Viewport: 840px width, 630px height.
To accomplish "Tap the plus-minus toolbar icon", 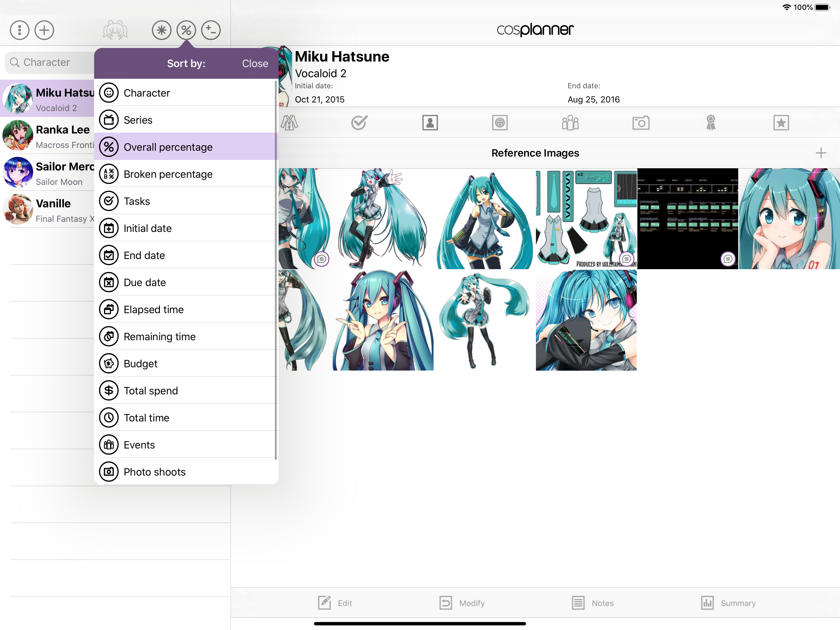I will [x=211, y=30].
